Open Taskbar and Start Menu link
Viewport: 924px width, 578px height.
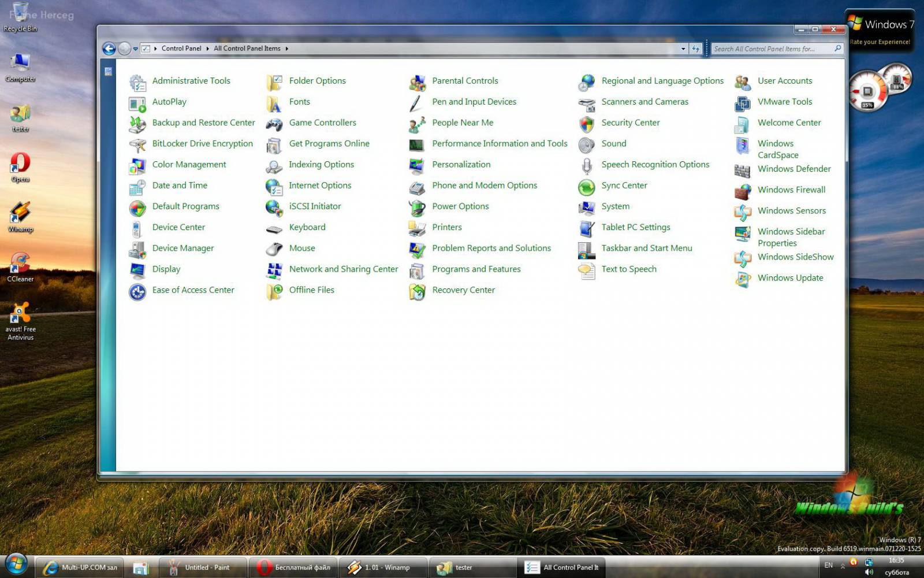(x=647, y=248)
